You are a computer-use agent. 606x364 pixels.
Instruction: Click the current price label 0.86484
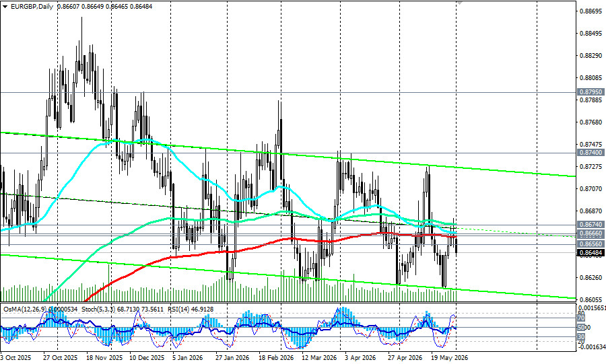pyautogui.click(x=591, y=253)
